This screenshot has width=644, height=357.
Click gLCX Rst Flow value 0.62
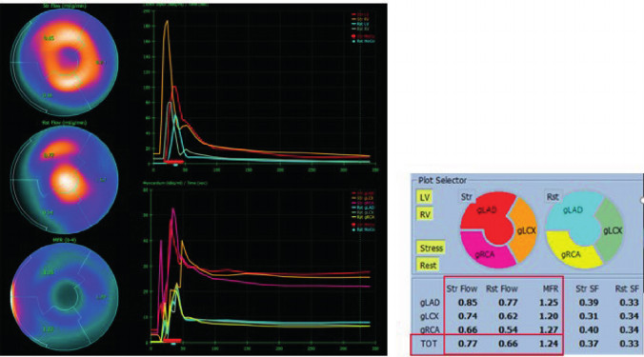(508, 316)
